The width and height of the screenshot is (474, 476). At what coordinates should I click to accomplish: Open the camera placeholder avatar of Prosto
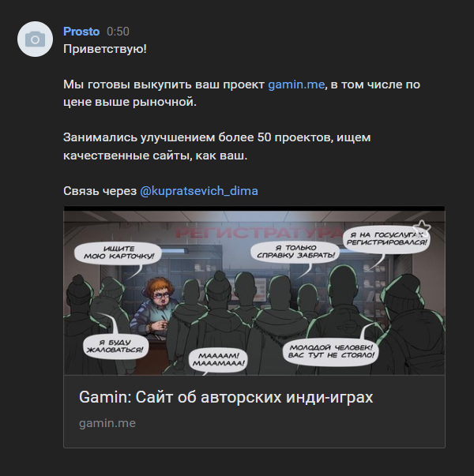pyautogui.click(x=35, y=39)
